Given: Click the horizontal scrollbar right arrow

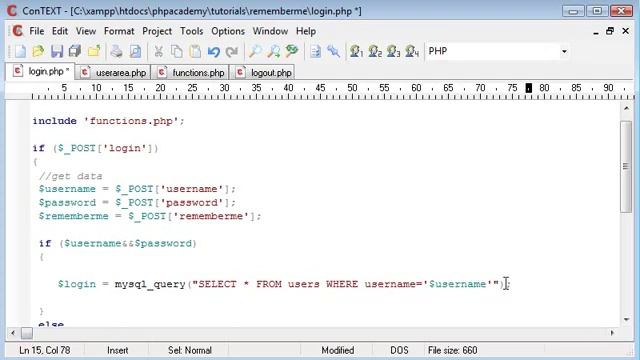Looking at the screenshot, I should [612, 333].
